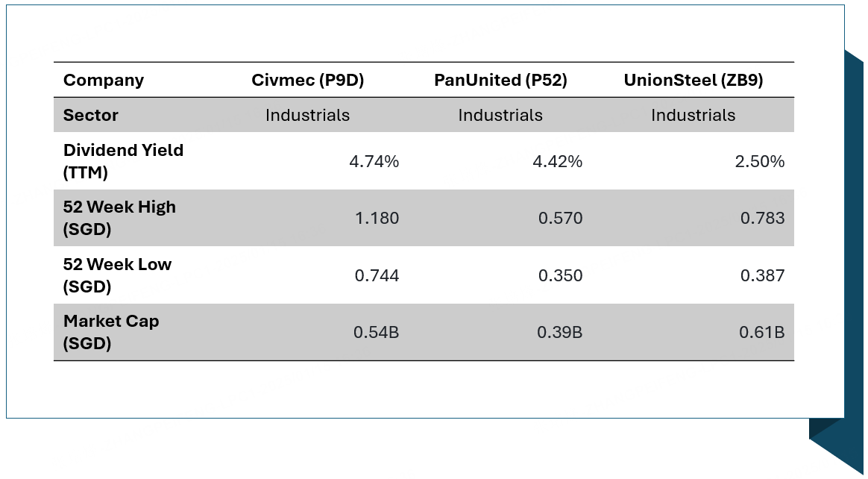The height and width of the screenshot is (479, 868).
Task: Click UnionSteel's Industrials sector cell
Action: pos(693,116)
